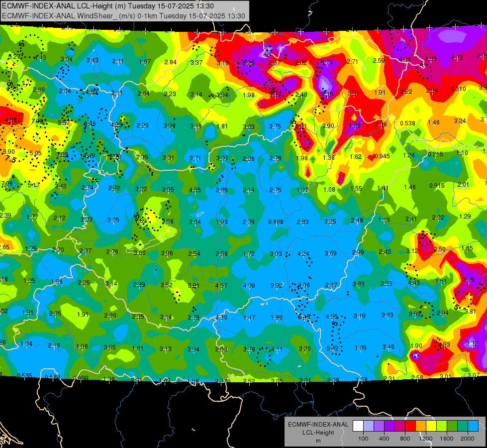
Task: Click the wind shear value '0.999'
Action: pyautogui.click(x=81, y=378)
